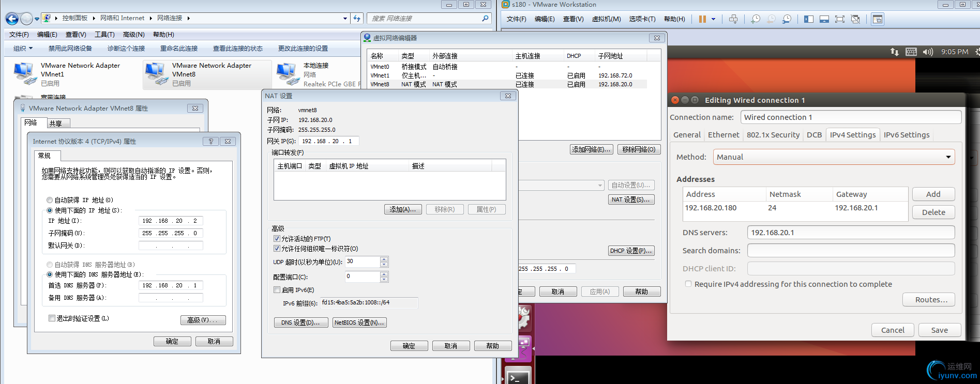Refresh the Explorer address bar
Viewport: 980px width, 384px height.
pos(357,18)
